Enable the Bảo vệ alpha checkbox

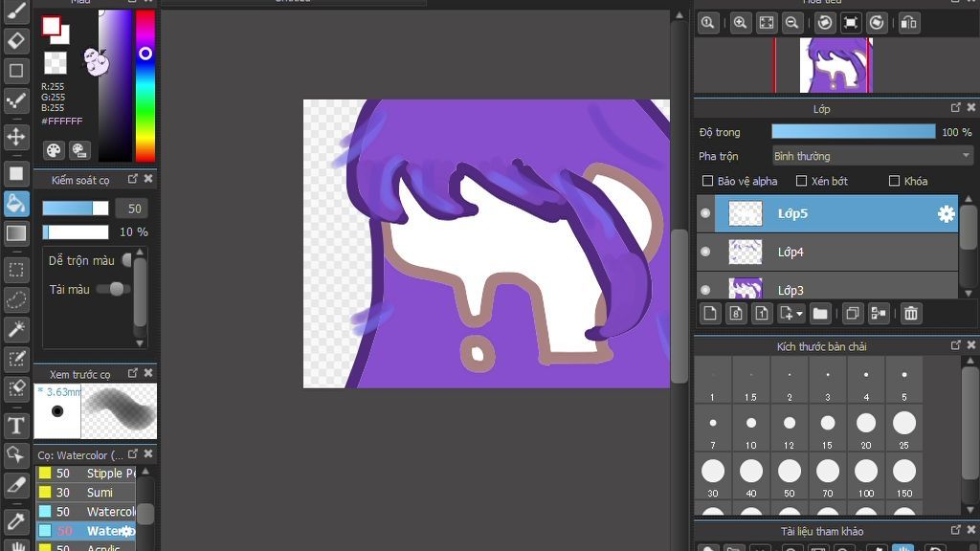[708, 181]
